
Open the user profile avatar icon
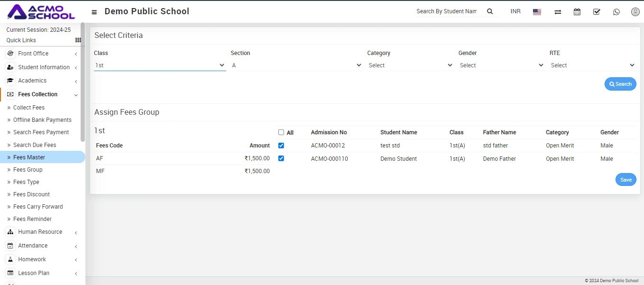[635, 12]
